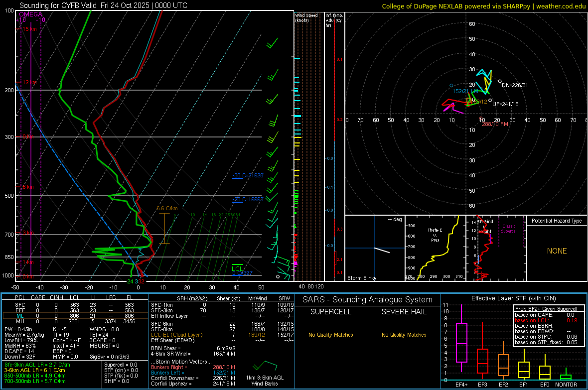The image size is (588, 390).
Task: Click the 'MeanW = 2.7g/kg' value
Action: click(24, 335)
